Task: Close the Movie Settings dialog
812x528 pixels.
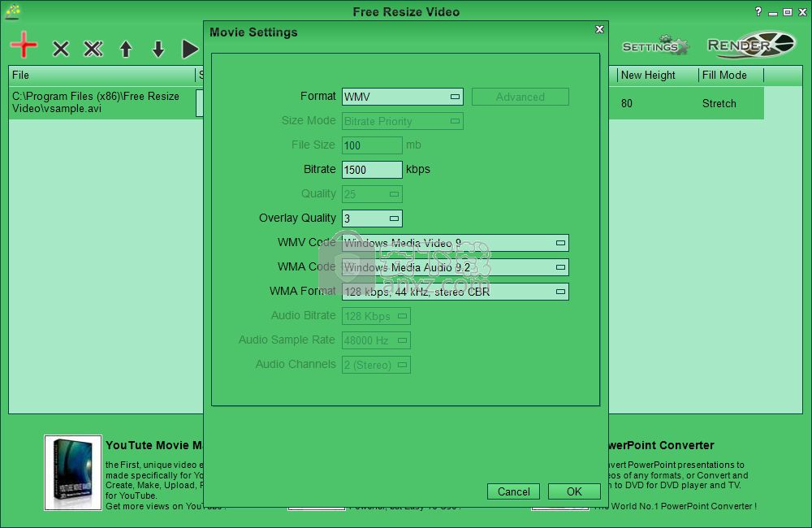Action: 599,29
